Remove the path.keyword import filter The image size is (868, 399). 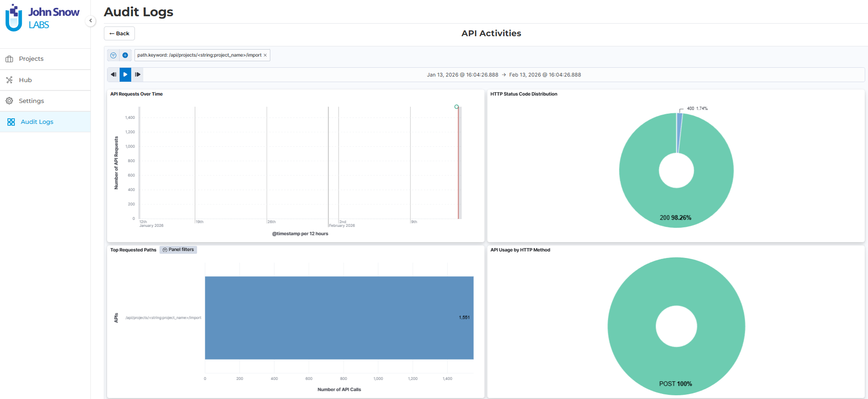point(265,55)
